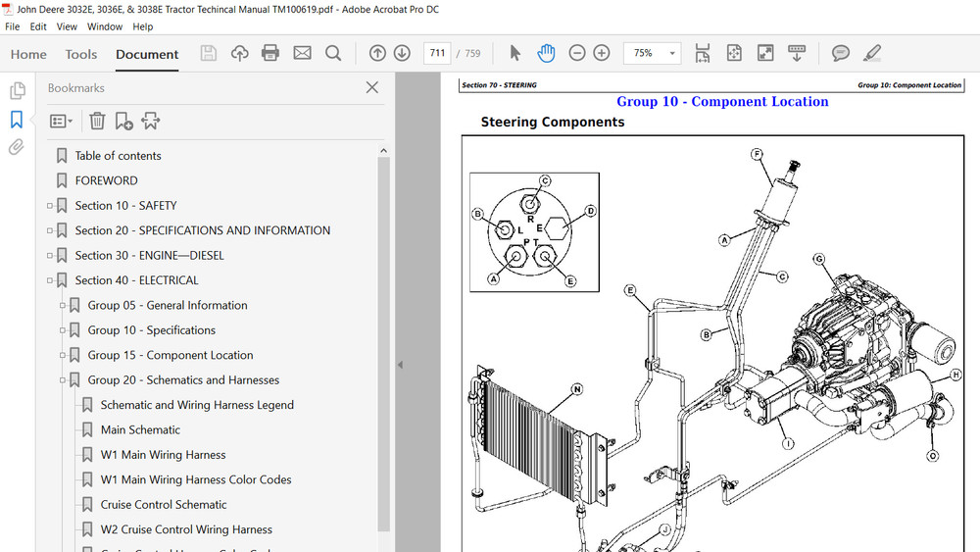Zoom out with minus icon
The height and width of the screenshot is (552, 980).
pyautogui.click(x=577, y=53)
